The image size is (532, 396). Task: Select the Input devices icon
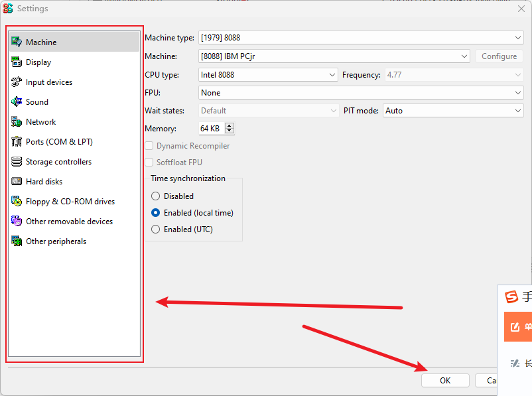click(x=17, y=82)
